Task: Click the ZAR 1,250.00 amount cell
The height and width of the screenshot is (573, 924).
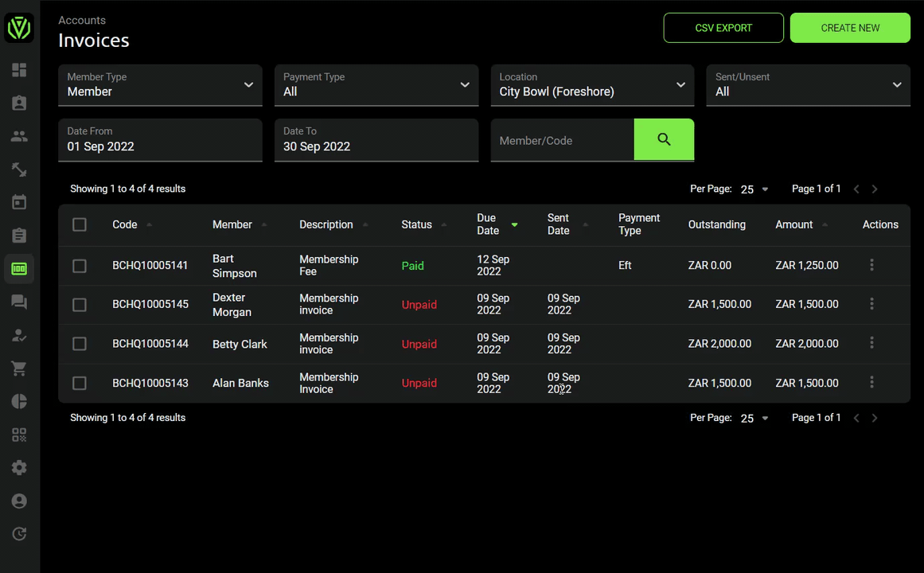Action: 807,265
